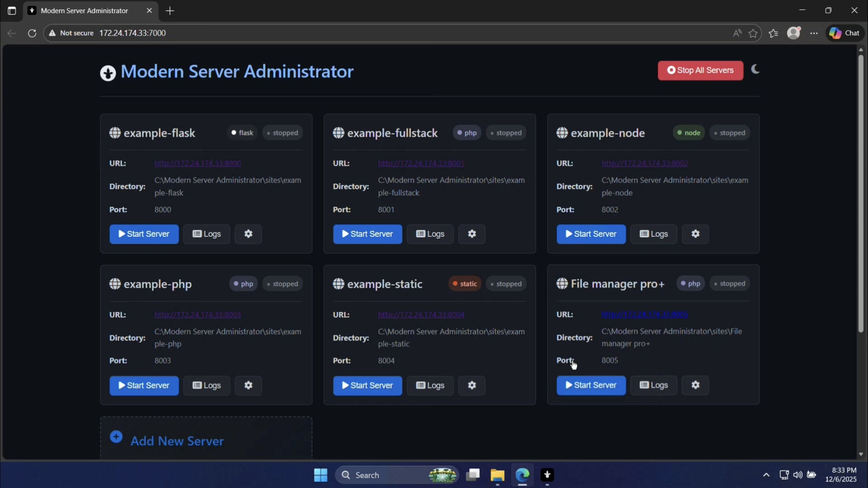Switch to Modern Server Administrator tab
This screenshot has height=488, width=868.
click(84, 11)
